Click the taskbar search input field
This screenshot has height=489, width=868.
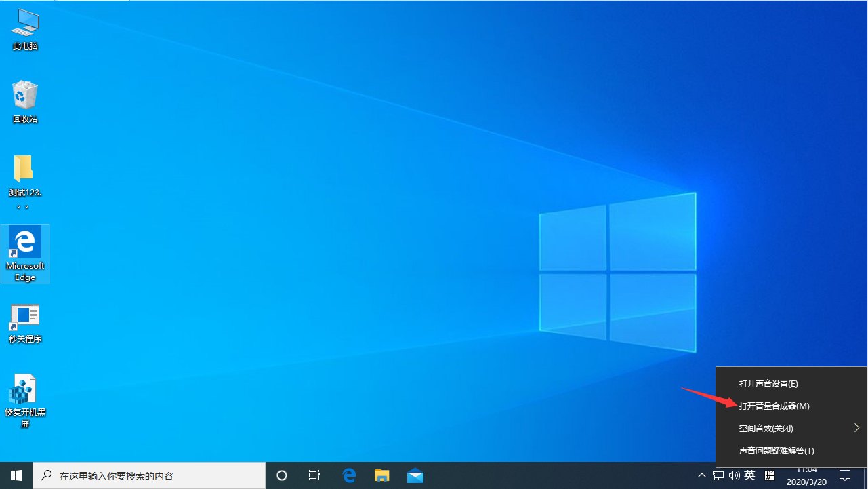149,475
